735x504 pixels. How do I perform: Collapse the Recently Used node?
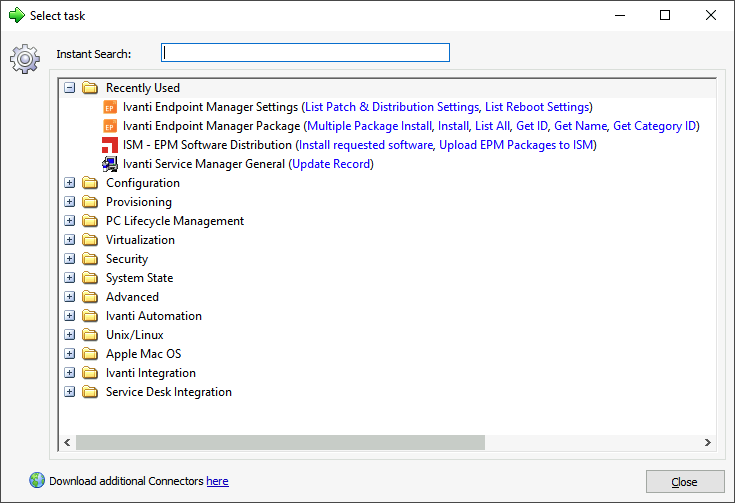coord(69,88)
